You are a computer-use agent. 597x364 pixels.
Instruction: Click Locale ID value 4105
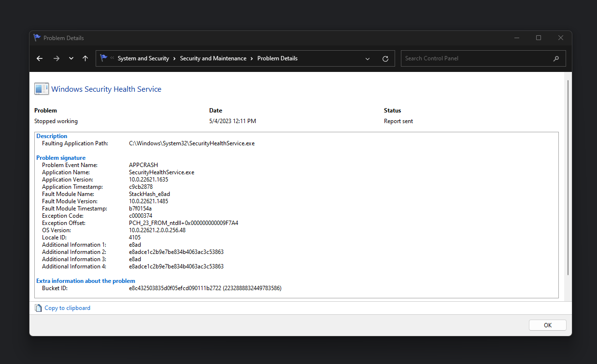[135, 238]
